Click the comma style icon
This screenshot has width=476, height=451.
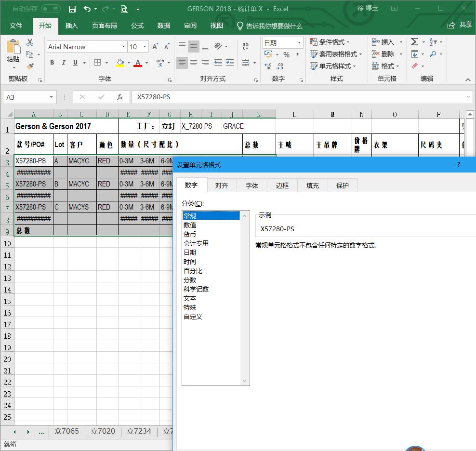tap(298, 54)
